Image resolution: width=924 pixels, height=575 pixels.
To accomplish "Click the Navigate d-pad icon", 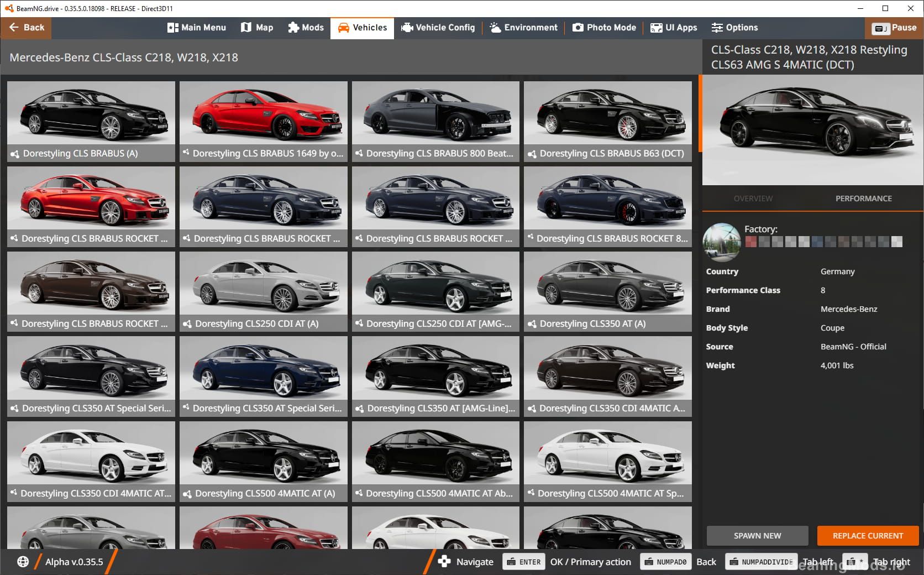I will click(x=444, y=562).
